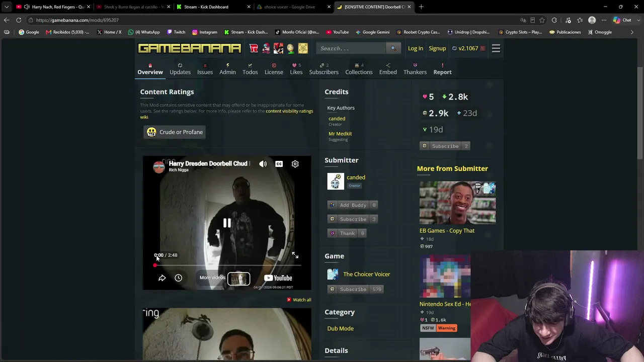Click the browser back arrow
Viewport: 644px width, 362px height.
[7, 20]
